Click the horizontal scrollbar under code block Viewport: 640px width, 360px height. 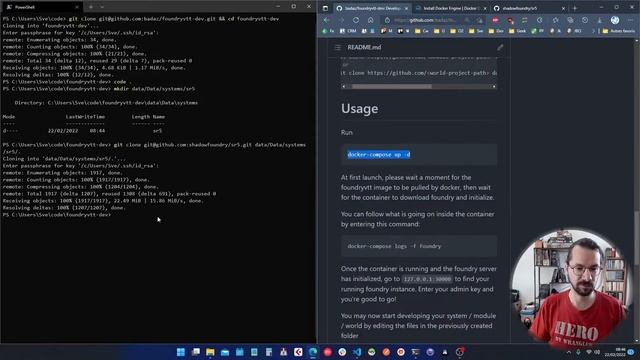[x=391, y=87]
